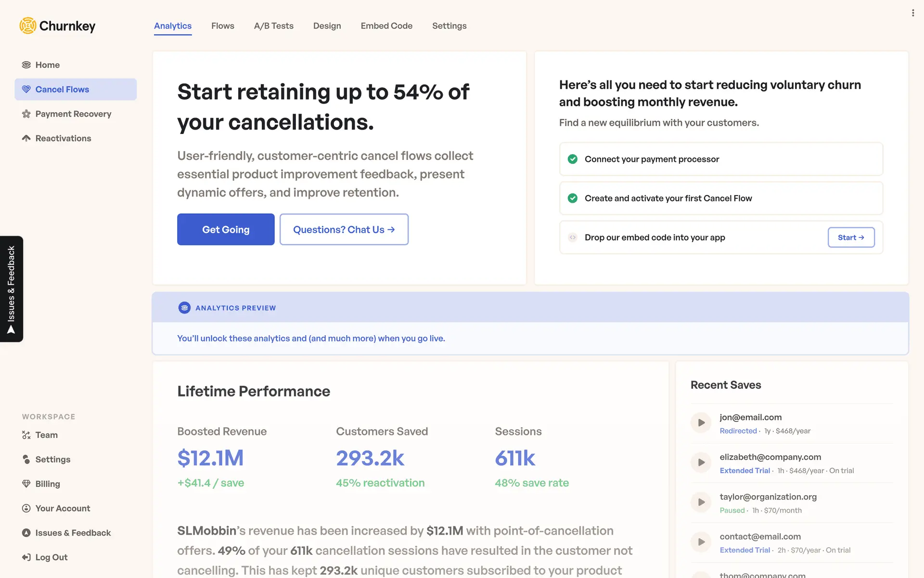Screen dimensions: 924x578
Task: Click the Churnkey logo icon
Action: point(28,26)
